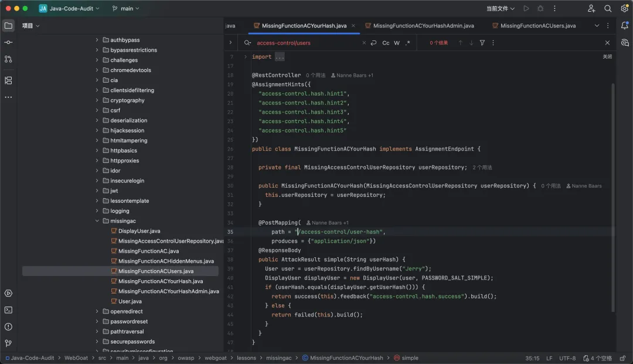Open the IDE notifications bell icon

(625, 26)
